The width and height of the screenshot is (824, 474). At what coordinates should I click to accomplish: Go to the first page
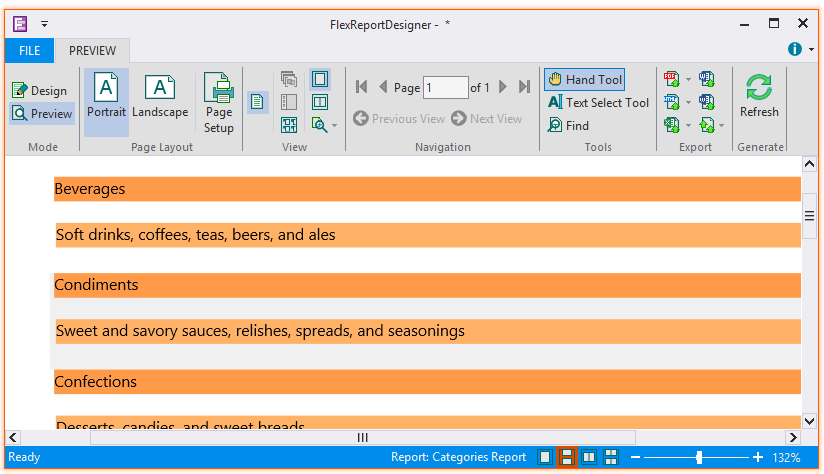[361, 88]
